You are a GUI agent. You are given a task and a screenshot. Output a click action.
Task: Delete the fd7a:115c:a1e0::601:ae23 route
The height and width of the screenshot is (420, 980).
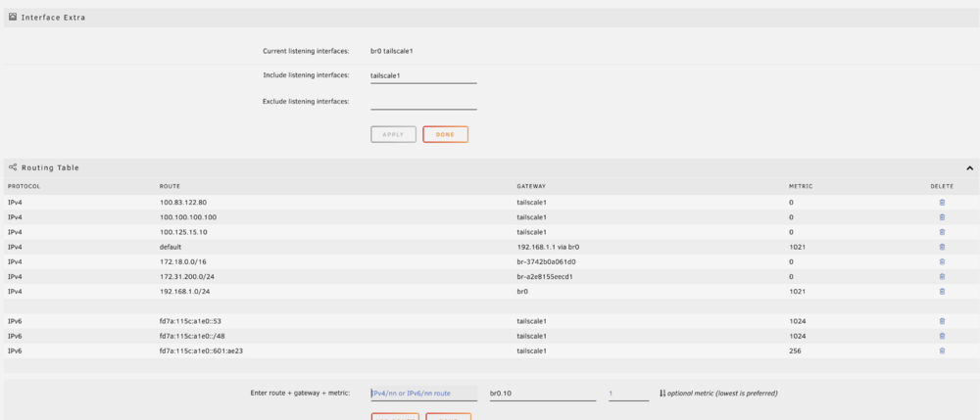point(942,350)
